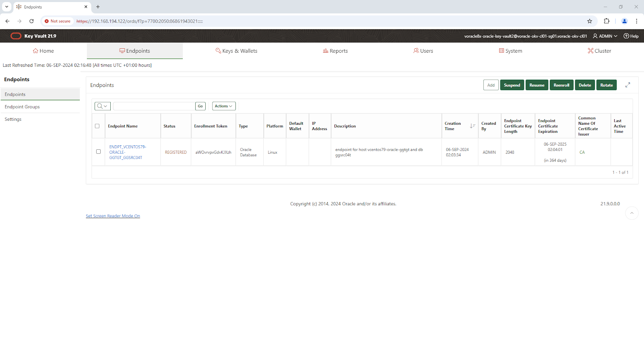The image size is (644, 349).
Task: Go to the Cluster tab
Action: pyautogui.click(x=599, y=51)
